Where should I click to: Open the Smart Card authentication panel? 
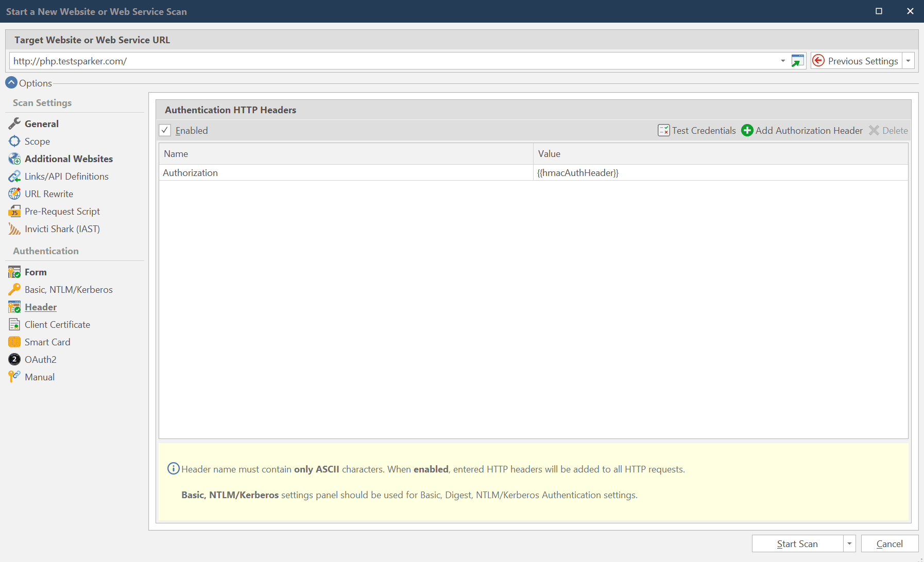coord(47,342)
